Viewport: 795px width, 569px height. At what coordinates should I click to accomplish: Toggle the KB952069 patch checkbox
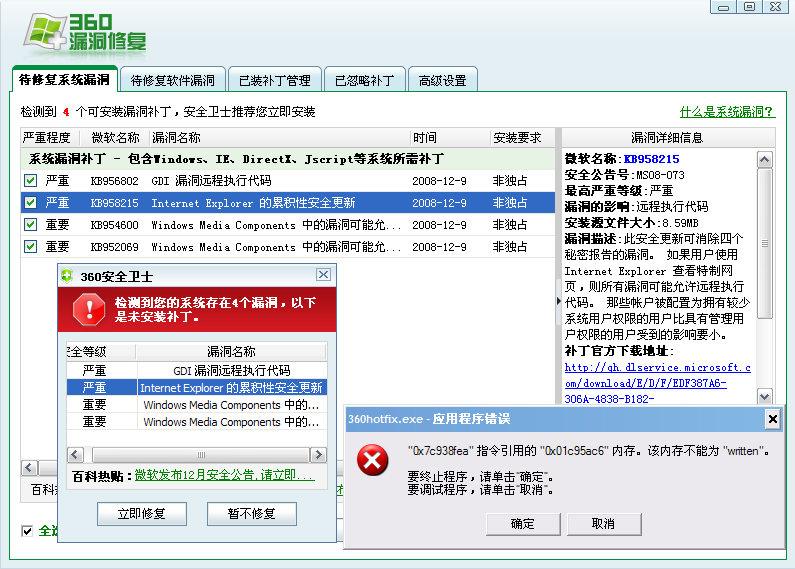(30, 247)
